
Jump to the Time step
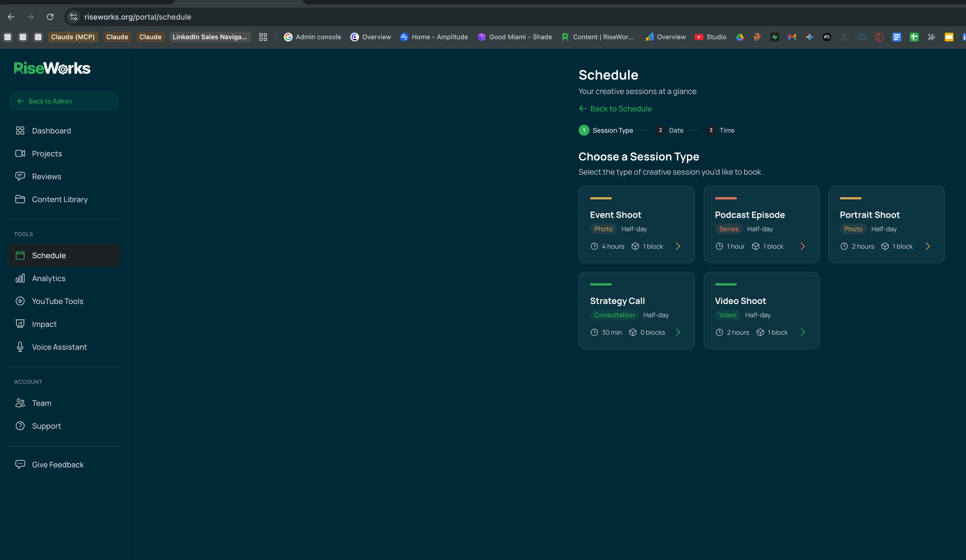(x=727, y=130)
